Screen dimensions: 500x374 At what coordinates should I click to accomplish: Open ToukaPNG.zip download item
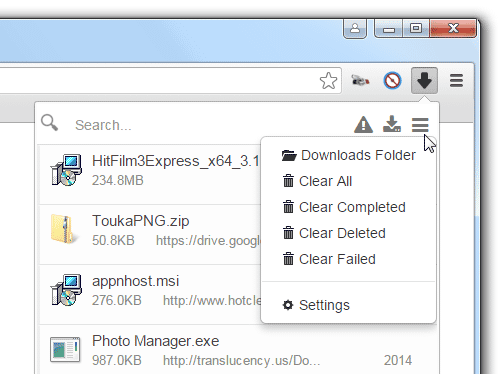coord(150,234)
